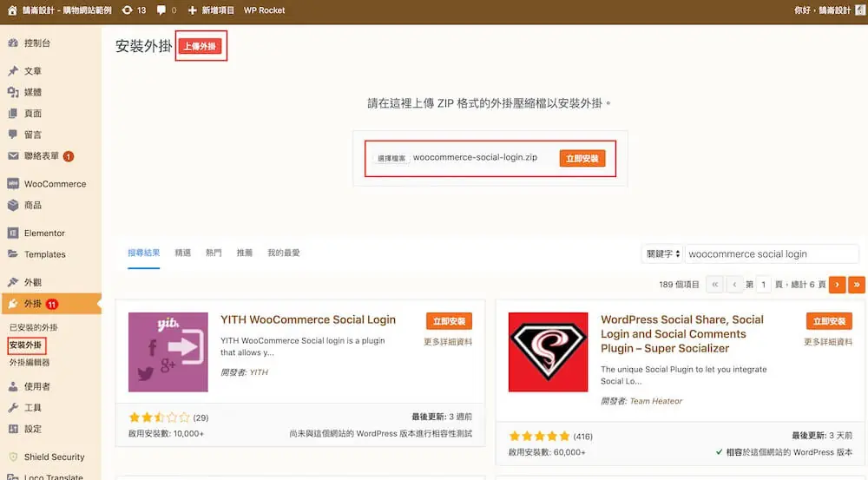
Task: Click the 媒體 media icon
Action: pyautogui.click(x=13, y=92)
